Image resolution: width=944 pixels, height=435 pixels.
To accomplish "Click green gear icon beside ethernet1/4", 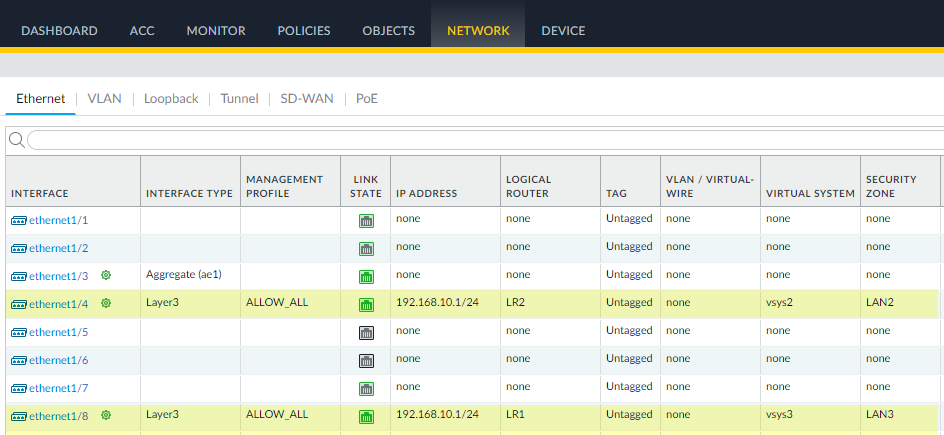I will coord(106,303).
